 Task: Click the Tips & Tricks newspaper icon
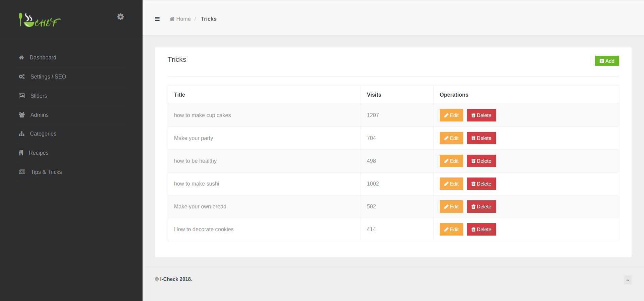[x=22, y=172]
